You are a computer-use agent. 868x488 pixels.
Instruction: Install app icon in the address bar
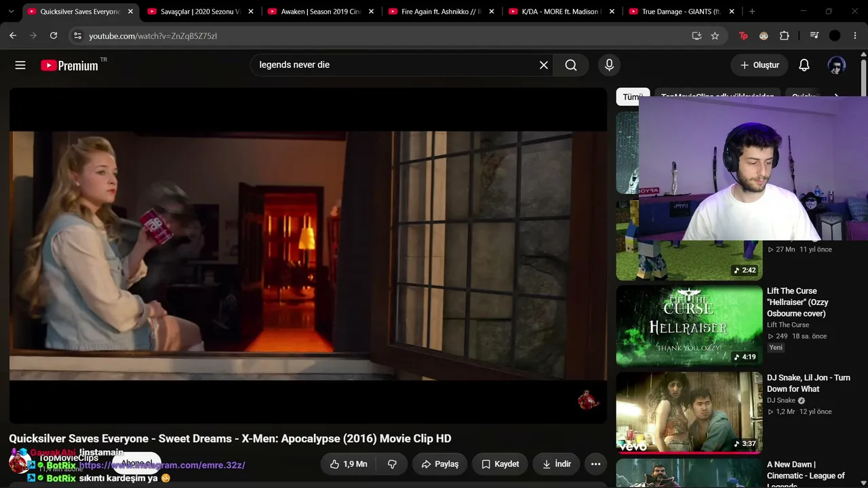pos(696,36)
